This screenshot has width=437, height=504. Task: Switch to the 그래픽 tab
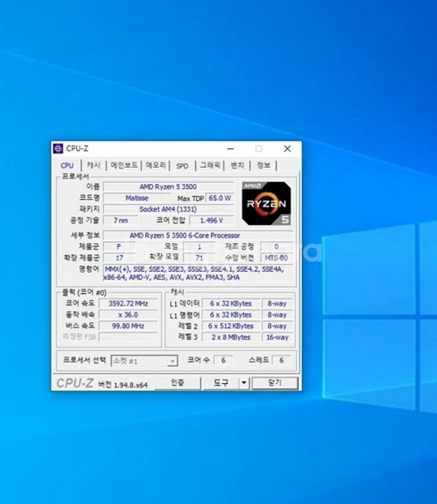210,165
